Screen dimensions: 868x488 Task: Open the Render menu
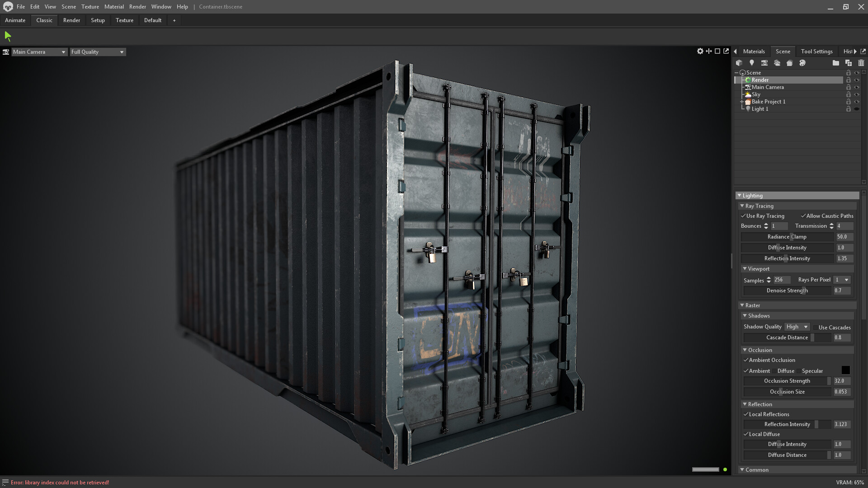[x=137, y=7]
